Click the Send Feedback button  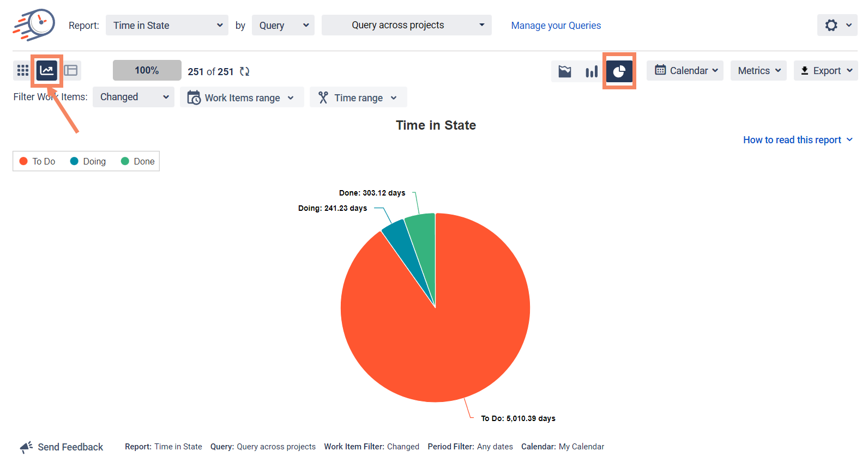[62, 447]
